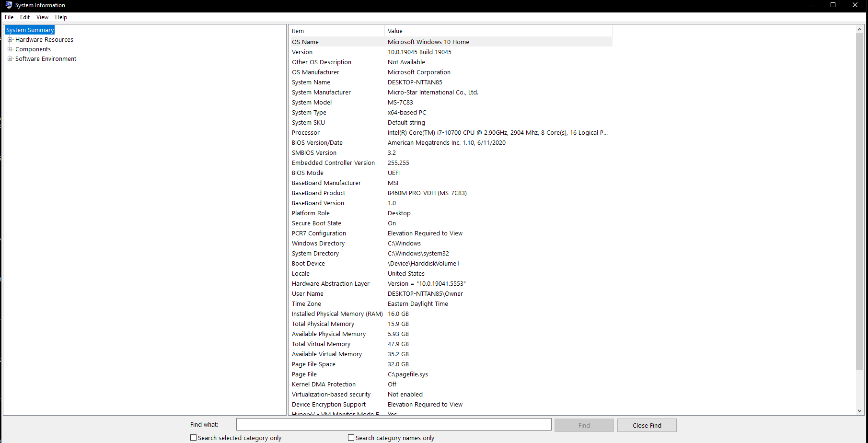Maximize the System Information window
868x443 pixels.
tap(833, 5)
